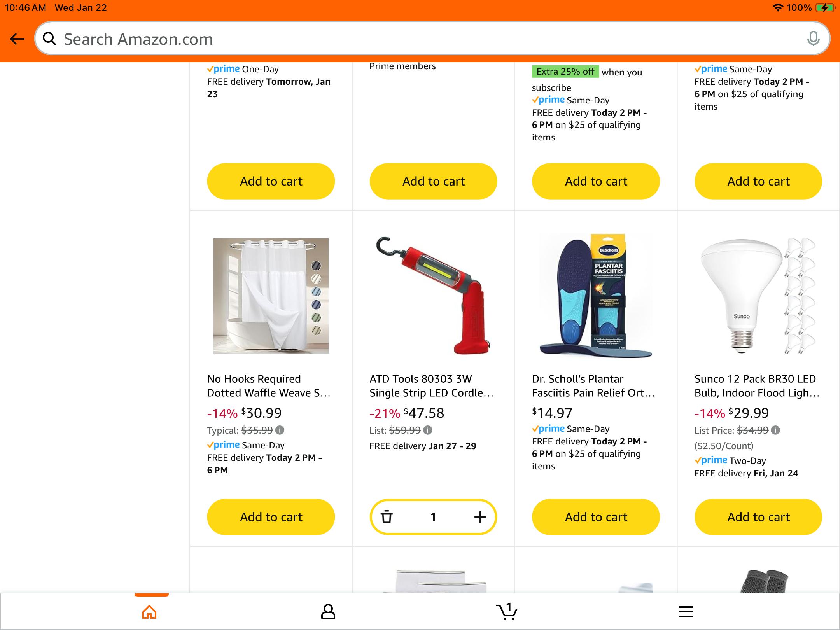Tap the back arrow icon

point(17,39)
